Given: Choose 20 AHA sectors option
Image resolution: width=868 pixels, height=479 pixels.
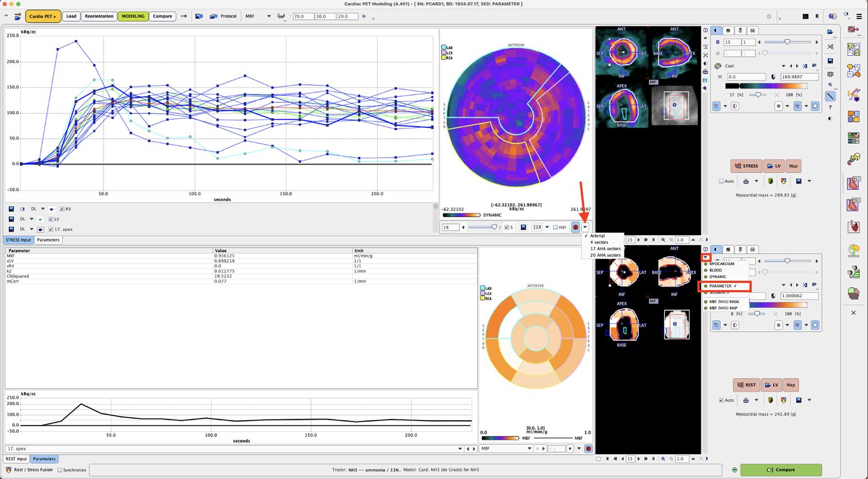Looking at the screenshot, I should click(x=605, y=255).
